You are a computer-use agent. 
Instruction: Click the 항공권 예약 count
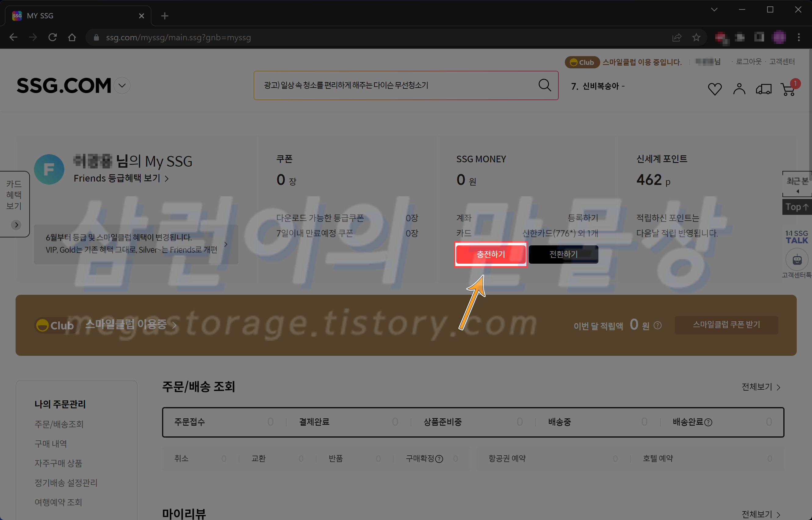pos(615,459)
